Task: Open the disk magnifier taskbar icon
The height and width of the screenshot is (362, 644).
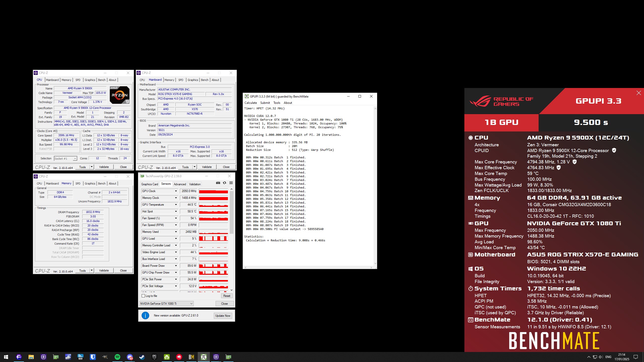Action: coord(68,357)
